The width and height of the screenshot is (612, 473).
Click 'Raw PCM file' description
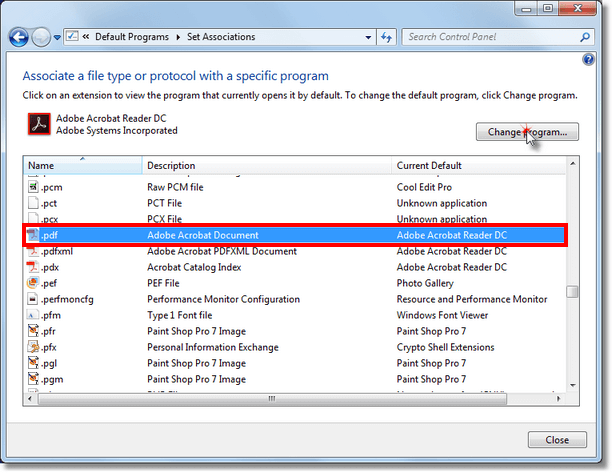pyautogui.click(x=175, y=187)
